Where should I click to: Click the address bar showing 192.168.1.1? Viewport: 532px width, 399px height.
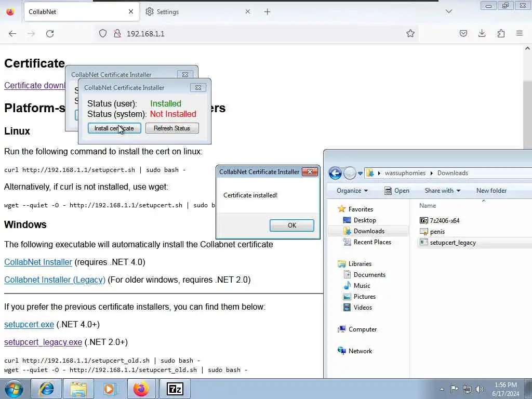tap(258, 33)
